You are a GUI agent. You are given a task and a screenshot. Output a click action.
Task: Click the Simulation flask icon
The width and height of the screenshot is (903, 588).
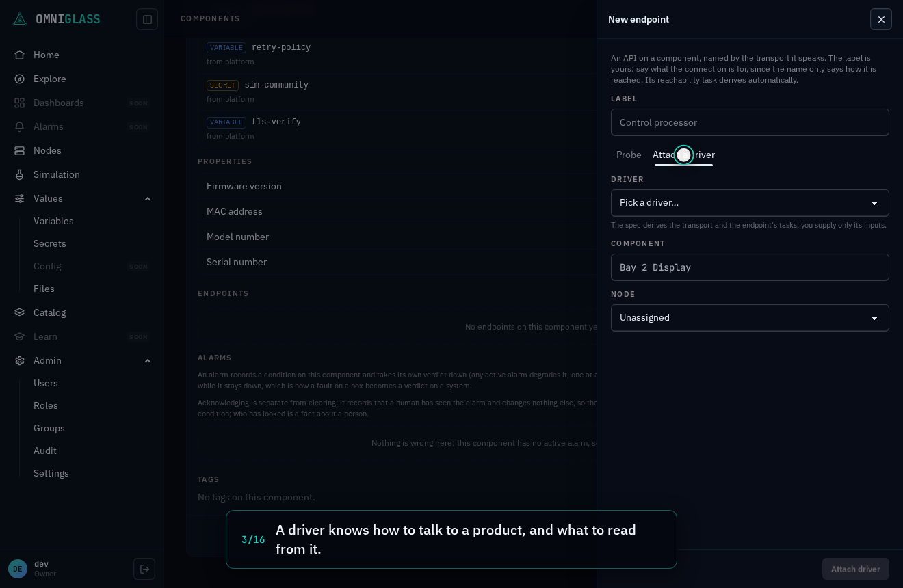coord(20,174)
